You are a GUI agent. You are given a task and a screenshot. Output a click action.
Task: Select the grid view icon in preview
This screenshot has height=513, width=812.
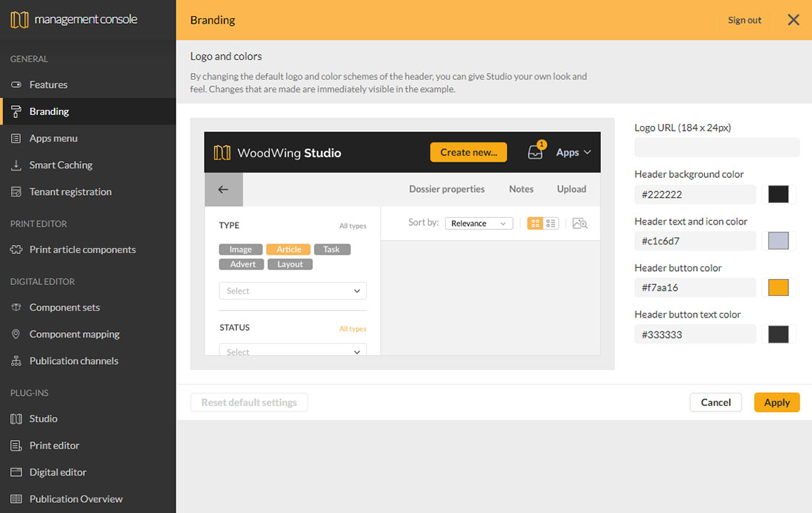tap(535, 223)
